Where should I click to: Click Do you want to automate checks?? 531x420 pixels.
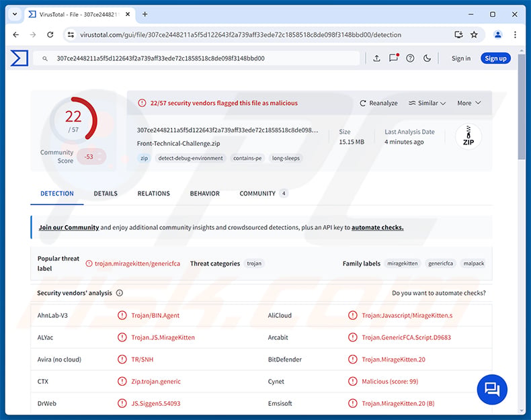pyautogui.click(x=438, y=293)
